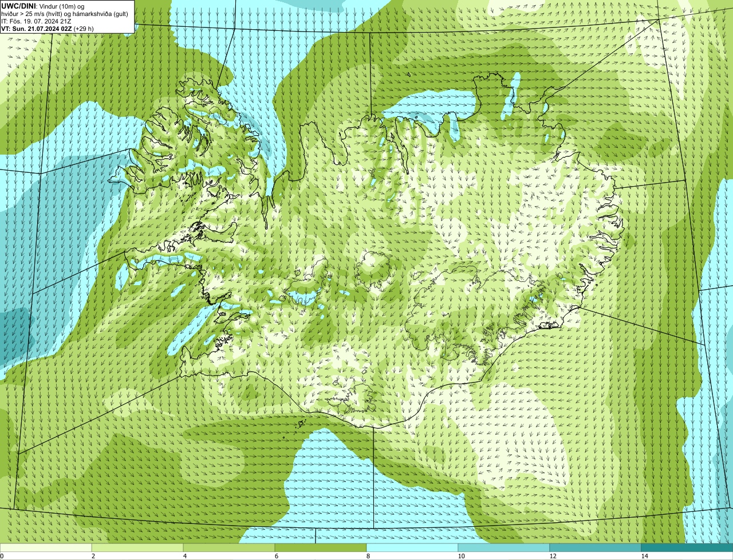Click the legend scale label "12"
Viewport: 733px width, 560px height.
[553, 556]
